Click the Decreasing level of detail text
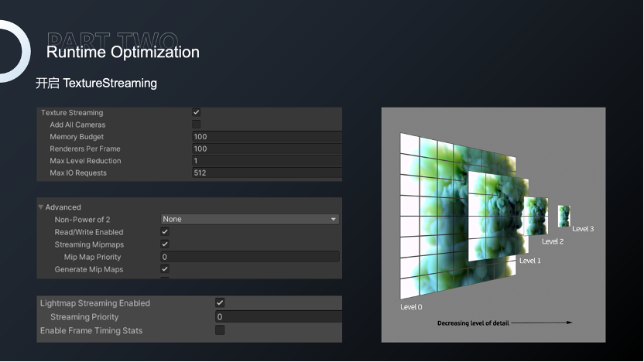 (x=473, y=323)
